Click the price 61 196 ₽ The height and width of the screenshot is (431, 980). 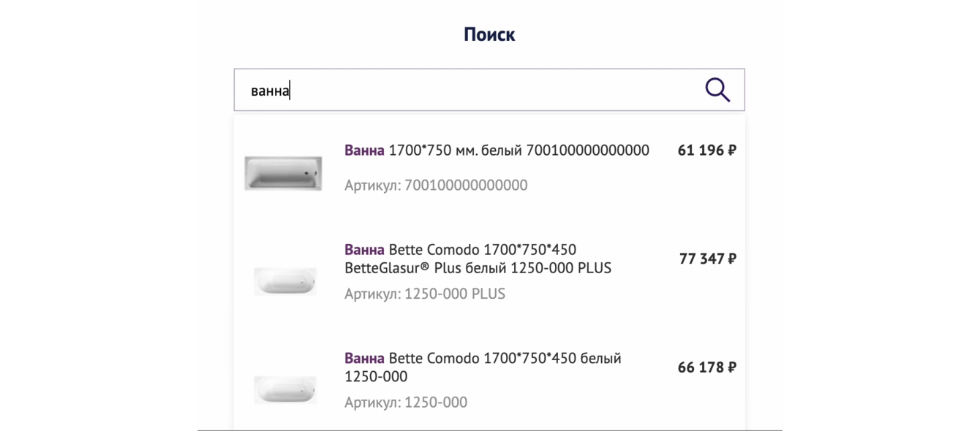coord(706,150)
